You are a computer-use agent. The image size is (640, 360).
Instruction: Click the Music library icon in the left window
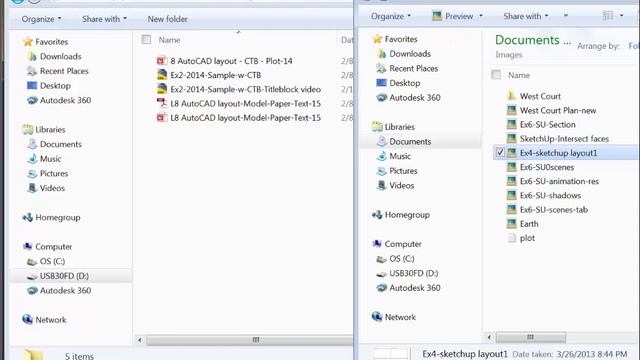pos(32,159)
